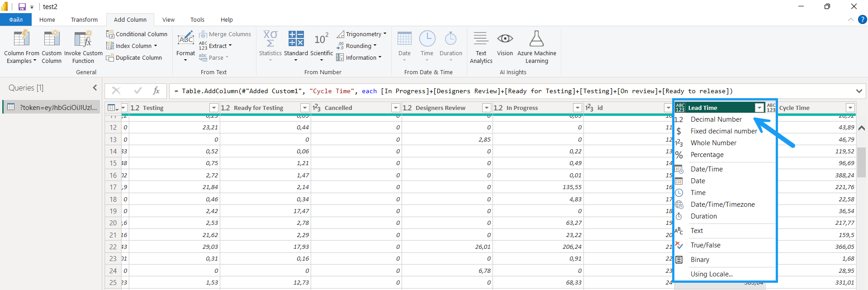Viewport: 868px width, 290px height.
Task: Choose Decimal Number data type
Action: [x=716, y=119]
